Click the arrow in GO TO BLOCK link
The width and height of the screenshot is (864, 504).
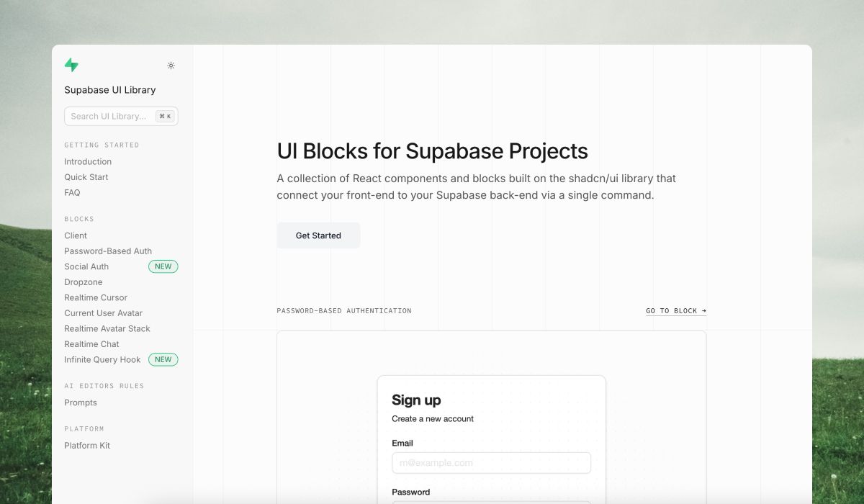[702, 311]
